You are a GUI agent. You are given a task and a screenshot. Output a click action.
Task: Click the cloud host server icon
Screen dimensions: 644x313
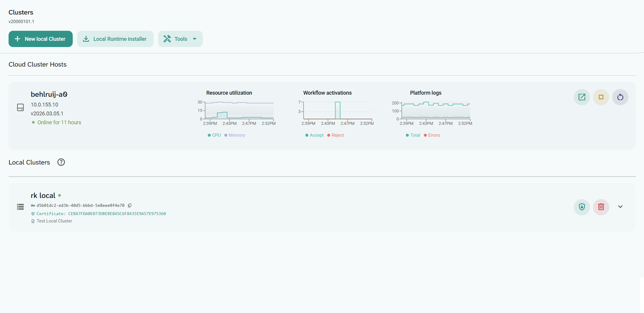point(20,107)
